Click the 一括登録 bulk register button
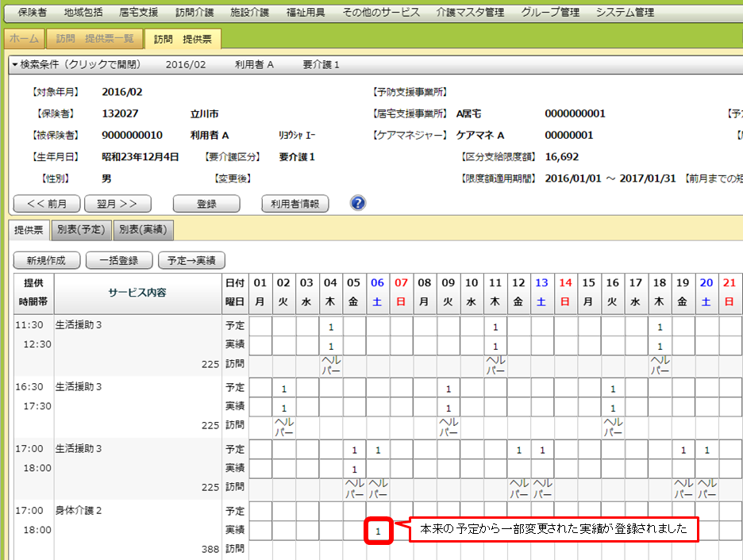 point(118,260)
